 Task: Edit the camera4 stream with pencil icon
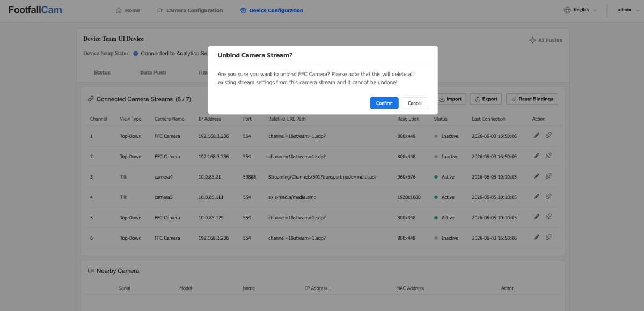point(536,176)
